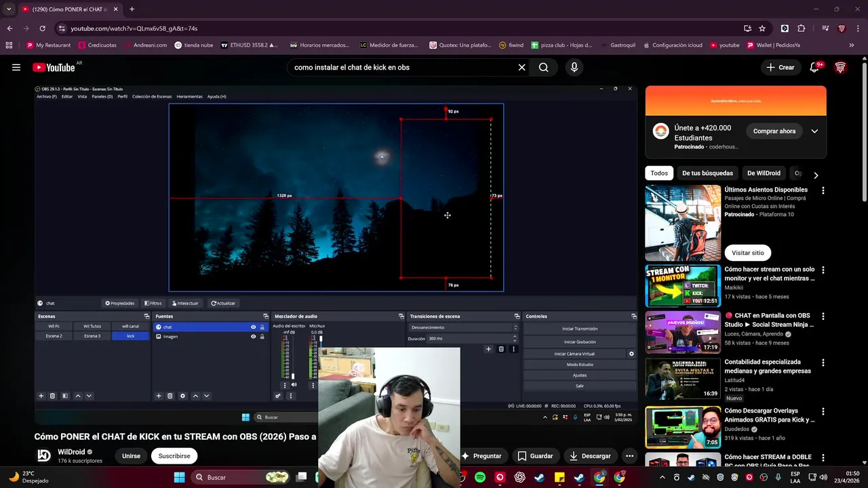Show hidden system tray icons chevron
The image size is (868, 488).
[663, 477]
